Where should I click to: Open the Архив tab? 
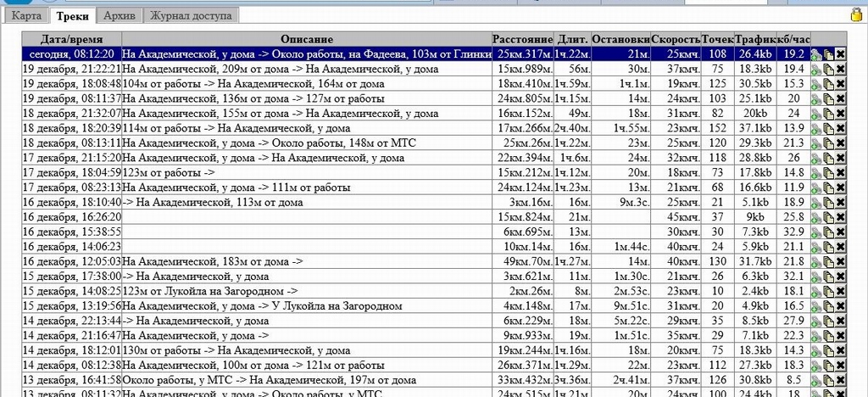point(118,15)
